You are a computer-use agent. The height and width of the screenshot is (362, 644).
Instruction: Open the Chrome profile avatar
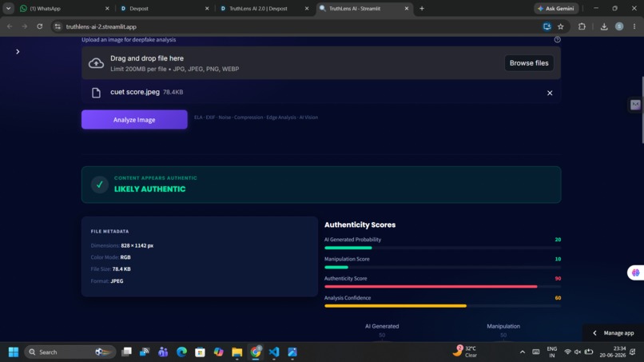[619, 26]
